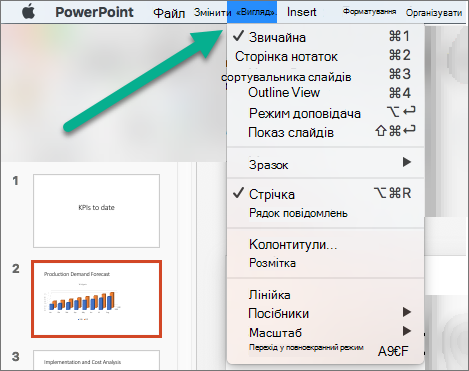Image resolution: width=469 pixels, height=371 pixels.
Task: Expand the Масштаб submenu
Action: pyautogui.click(x=325, y=332)
